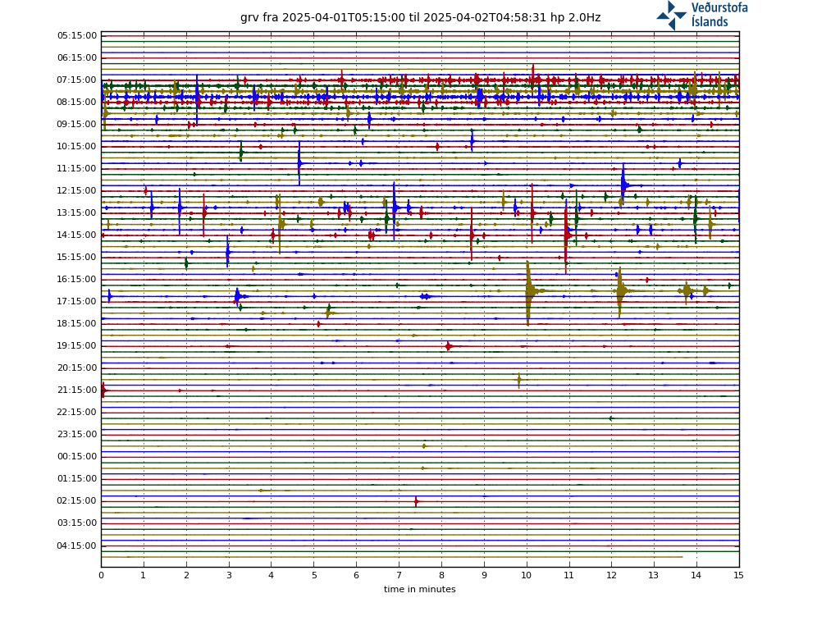The image size is (840, 630).
Task: Click the x-axis tick label 4
Action: pos(271,576)
